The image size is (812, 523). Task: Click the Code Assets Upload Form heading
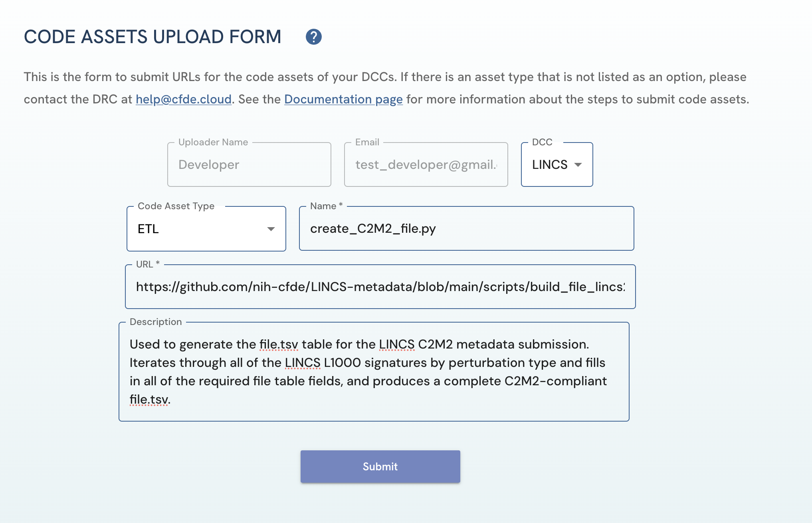point(152,37)
